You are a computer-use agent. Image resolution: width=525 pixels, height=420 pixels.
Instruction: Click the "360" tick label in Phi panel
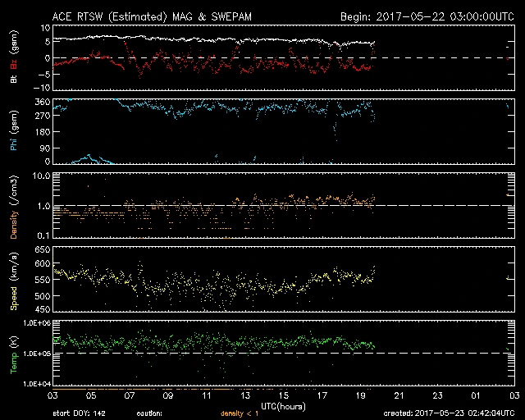click(x=43, y=102)
